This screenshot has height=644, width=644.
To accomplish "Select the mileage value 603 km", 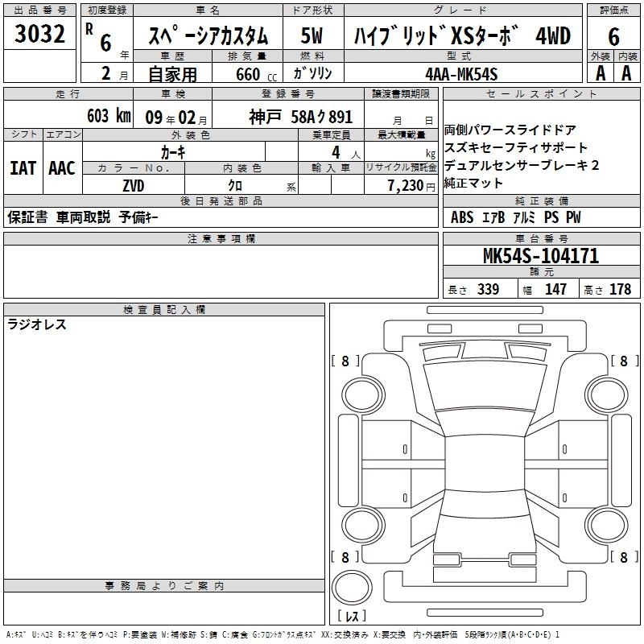I will tap(107, 115).
